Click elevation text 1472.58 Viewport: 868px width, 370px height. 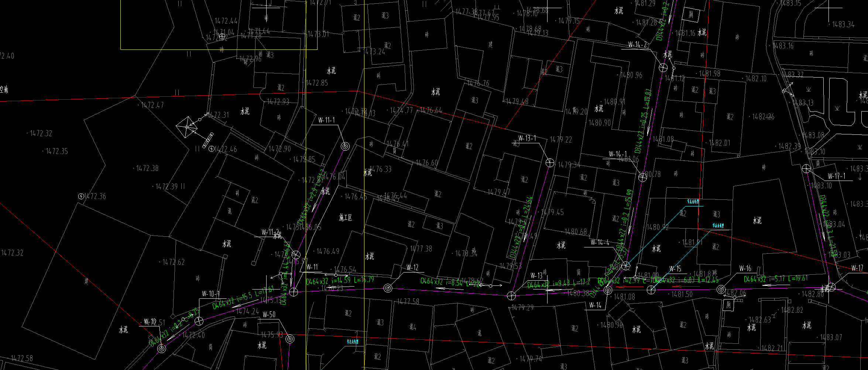21,358
